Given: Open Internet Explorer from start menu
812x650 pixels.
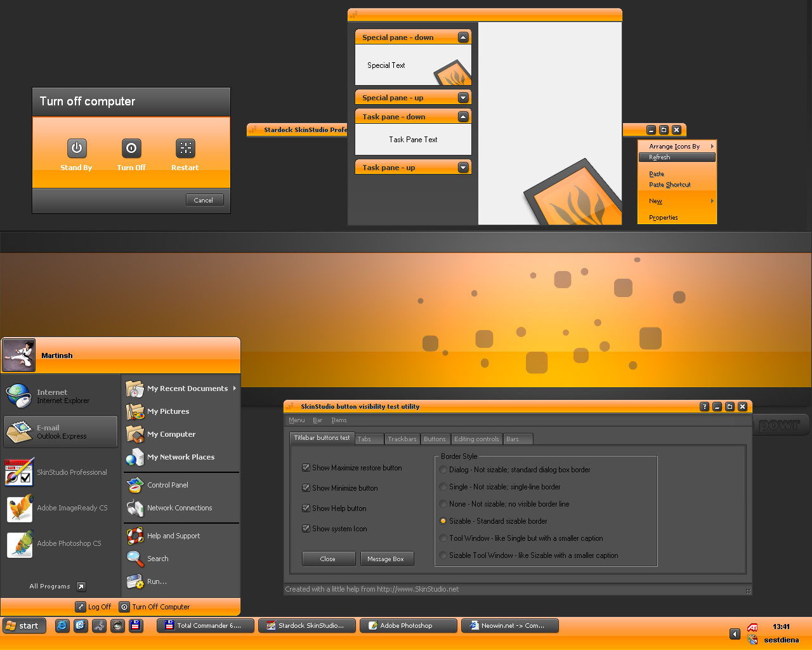Looking at the screenshot, I should point(60,396).
